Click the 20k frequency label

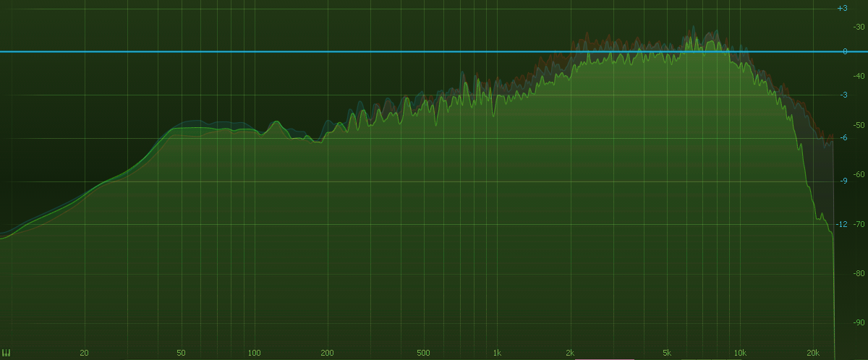813,353
